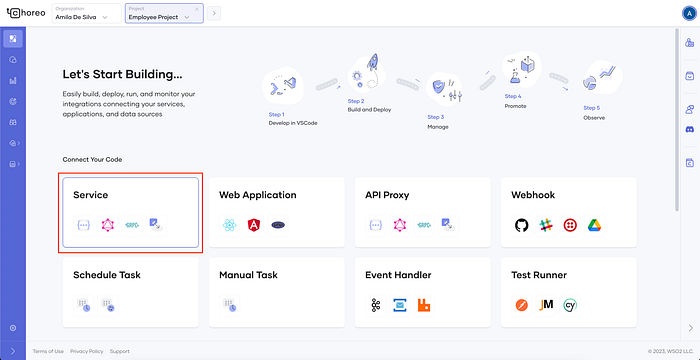The width and height of the screenshot is (700, 360).
Task: Click the Slack icon in Webhook card
Action: coord(545,225)
